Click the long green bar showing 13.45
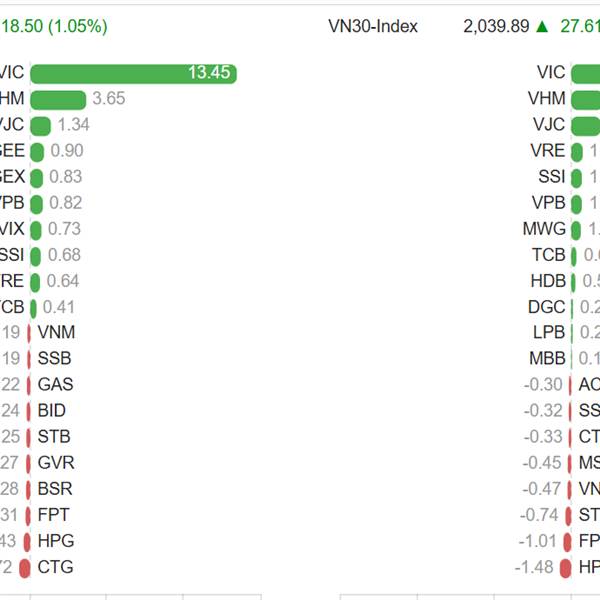The width and height of the screenshot is (600, 600). coord(133,73)
